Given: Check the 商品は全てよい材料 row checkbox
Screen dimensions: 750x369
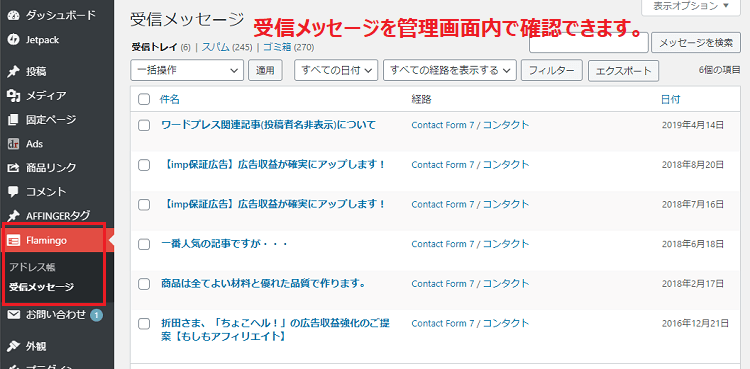Looking at the screenshot, I should tap(144, 284).
